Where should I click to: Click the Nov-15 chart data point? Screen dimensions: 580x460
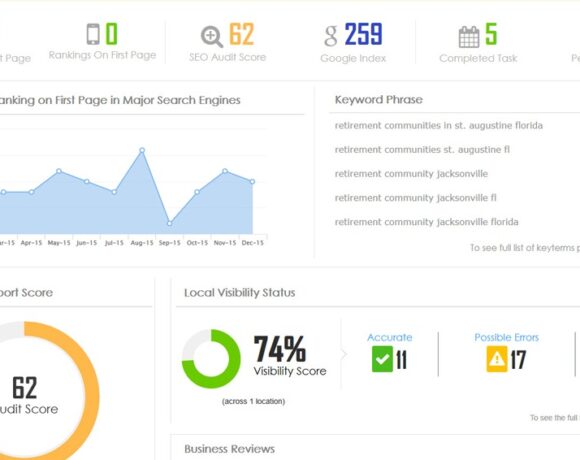[225, 171]
